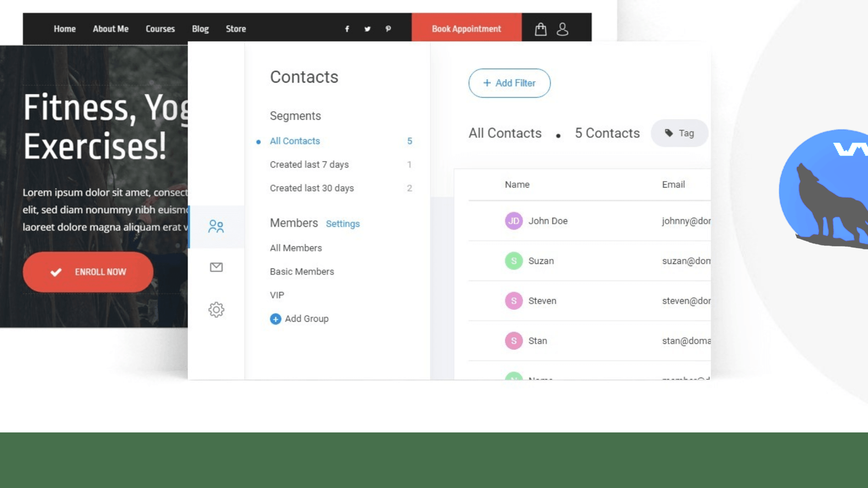Open the user account profile icon
Viewport: 868px width, 488px height.
pyautogui.click(x=562, y=29)
